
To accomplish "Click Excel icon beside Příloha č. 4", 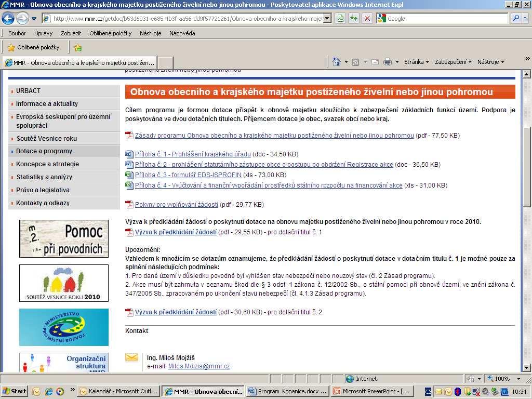I will click(x=129, y=185).
